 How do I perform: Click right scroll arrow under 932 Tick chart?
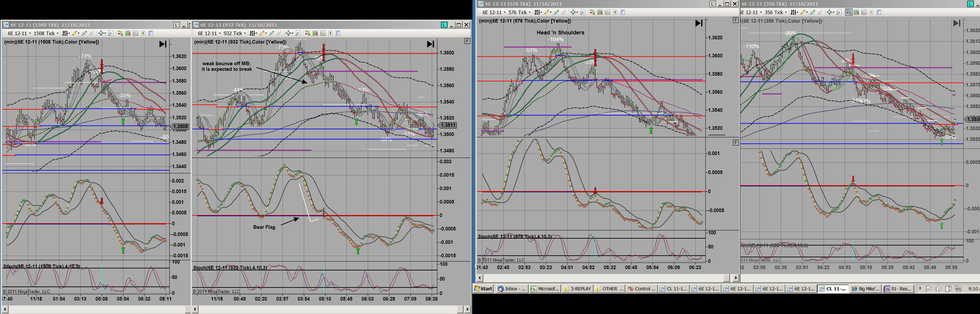pos(468,309)
